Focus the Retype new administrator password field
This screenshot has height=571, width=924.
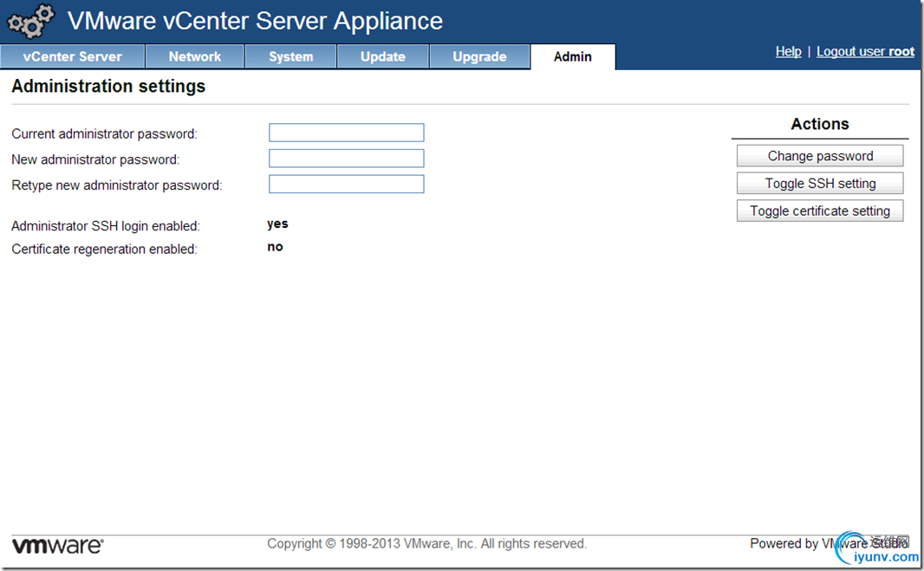click(x=346, y=185)
